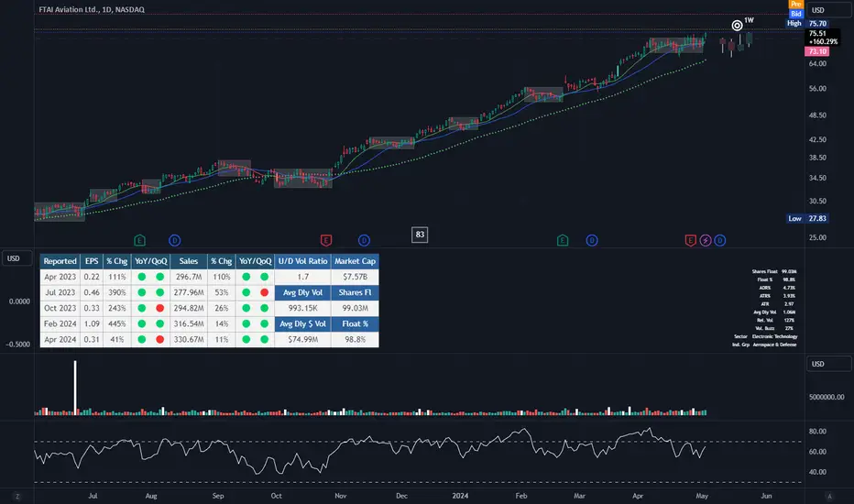
Task: Click the purple lightning bolt event icon
Action: [706, 240]
